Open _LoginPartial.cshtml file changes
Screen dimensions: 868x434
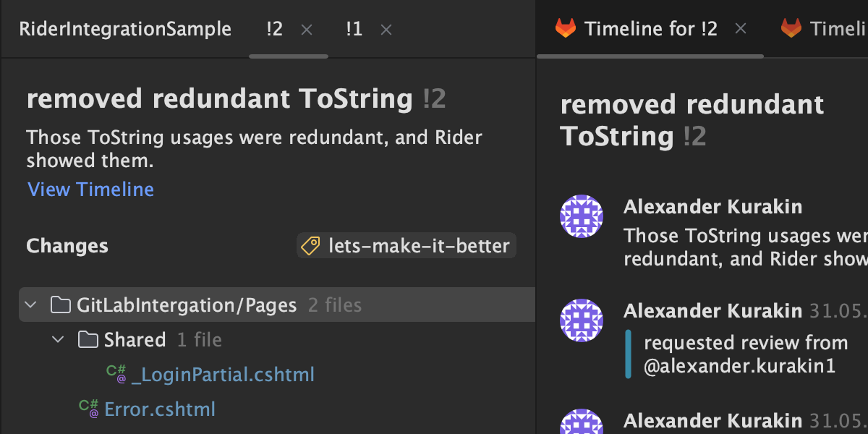(x=223, y=375)
